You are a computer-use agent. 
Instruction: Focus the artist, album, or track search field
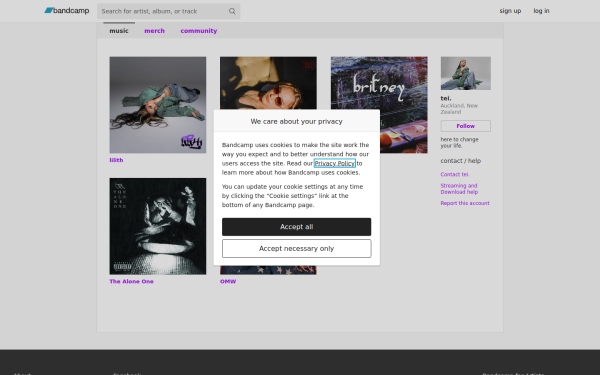coord(168,11)
